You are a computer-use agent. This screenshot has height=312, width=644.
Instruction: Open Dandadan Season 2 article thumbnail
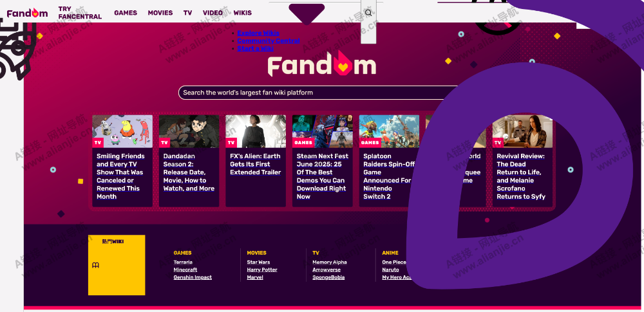(189, 131)
